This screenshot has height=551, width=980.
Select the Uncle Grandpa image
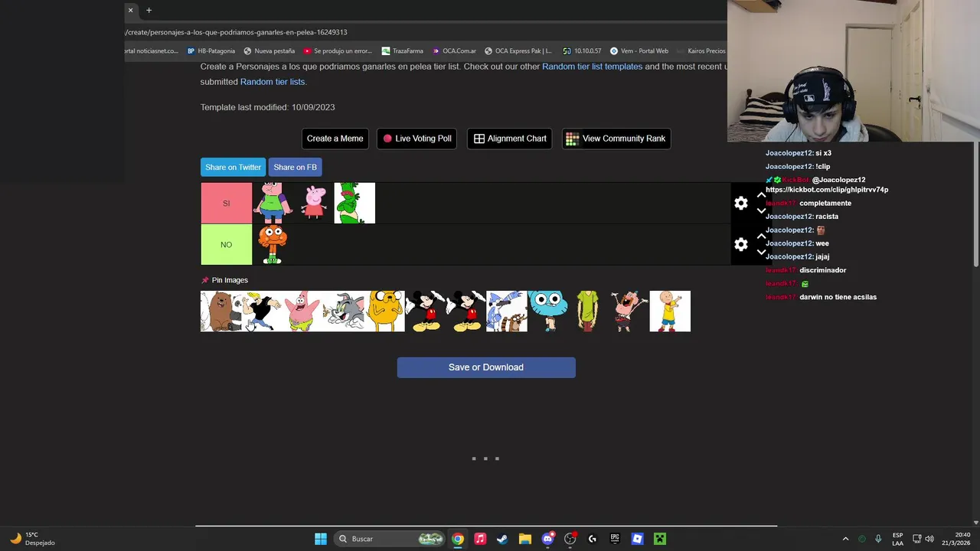point(629,311)
